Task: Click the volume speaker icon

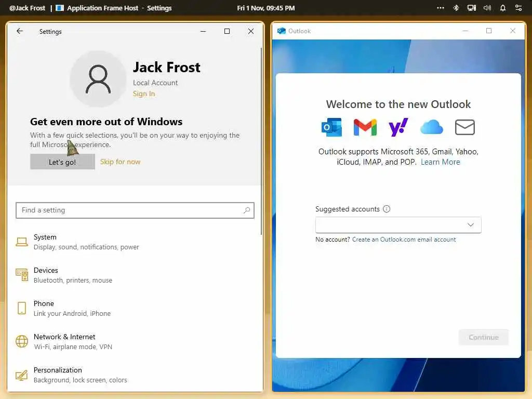Action: pos(487,8)
